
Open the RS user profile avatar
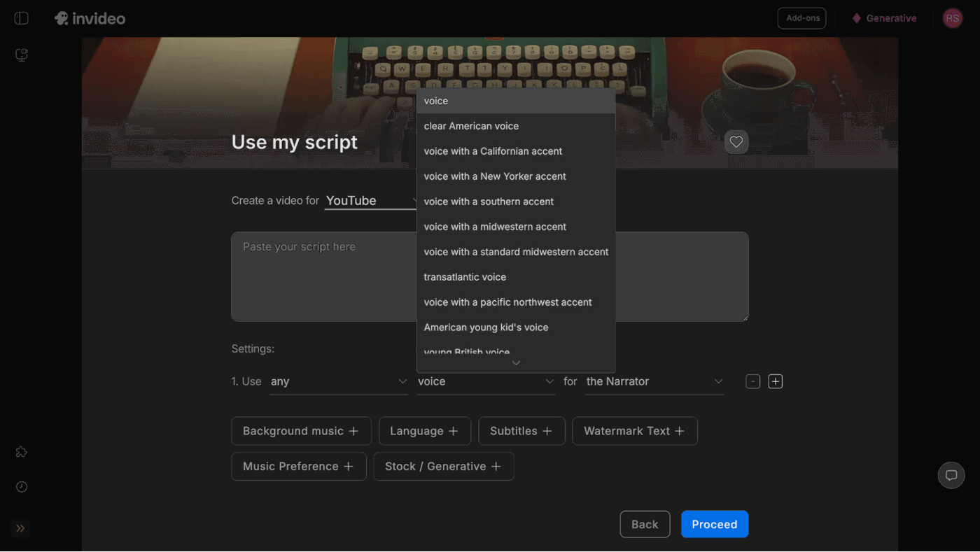click(x=952, y=18)
